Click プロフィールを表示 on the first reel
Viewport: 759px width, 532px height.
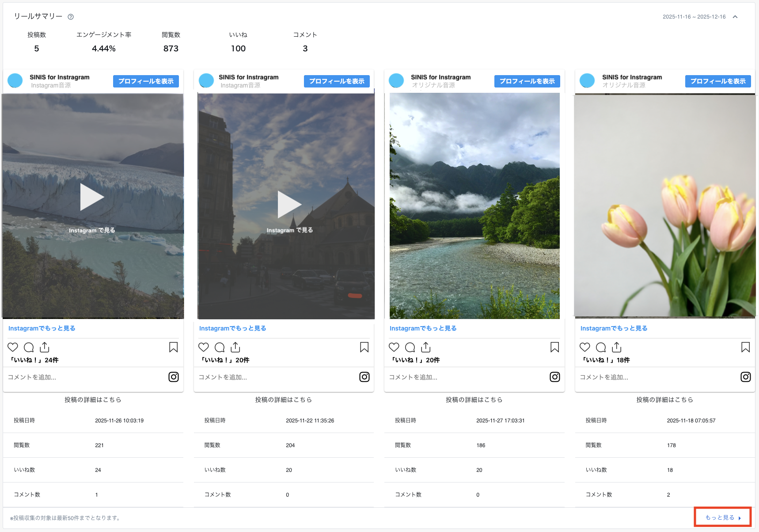point(146,81)
